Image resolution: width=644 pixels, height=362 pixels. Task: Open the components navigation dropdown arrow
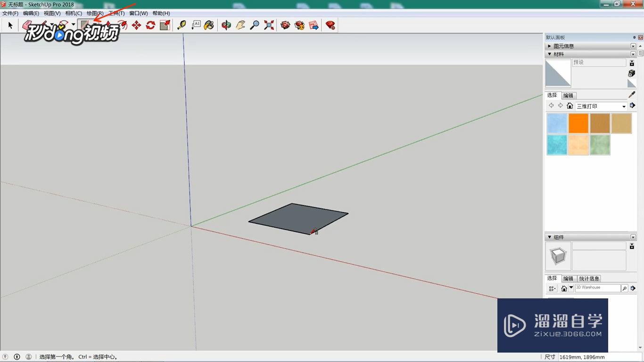tap(571, 288)
